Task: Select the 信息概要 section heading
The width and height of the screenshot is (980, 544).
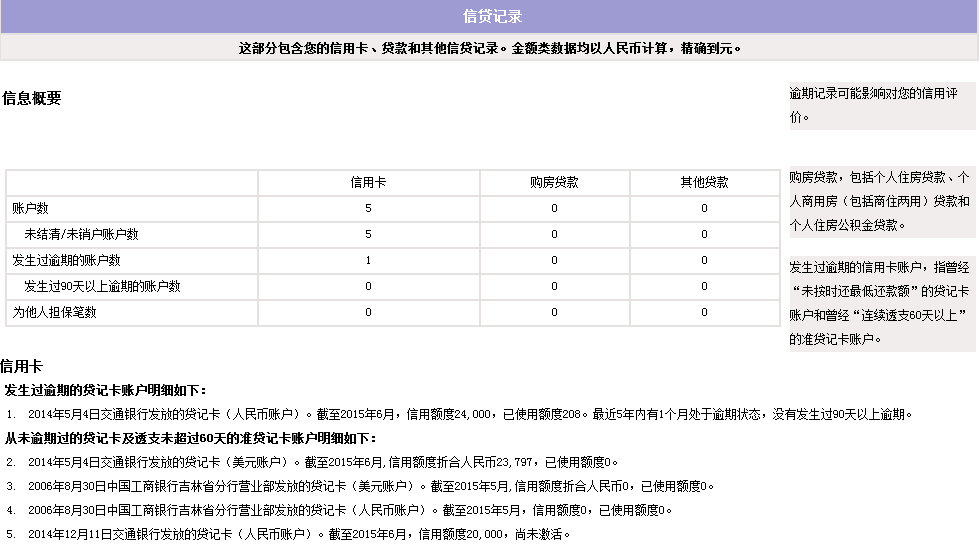Action: 31,98
